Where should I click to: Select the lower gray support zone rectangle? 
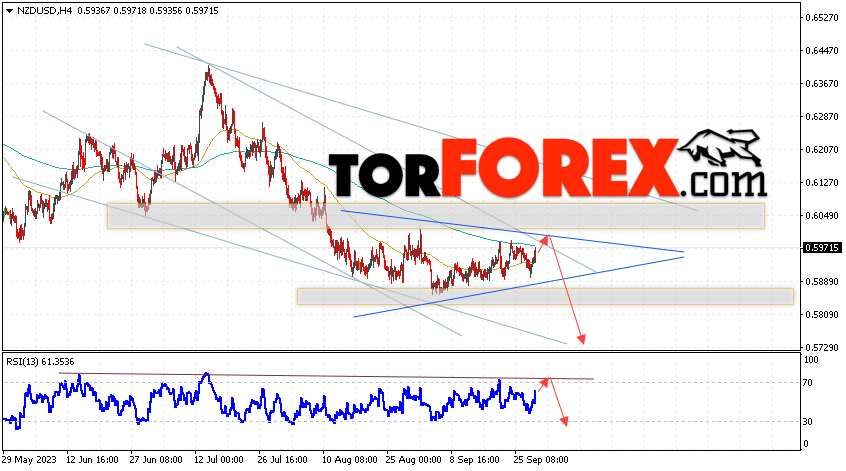(545, 296)
